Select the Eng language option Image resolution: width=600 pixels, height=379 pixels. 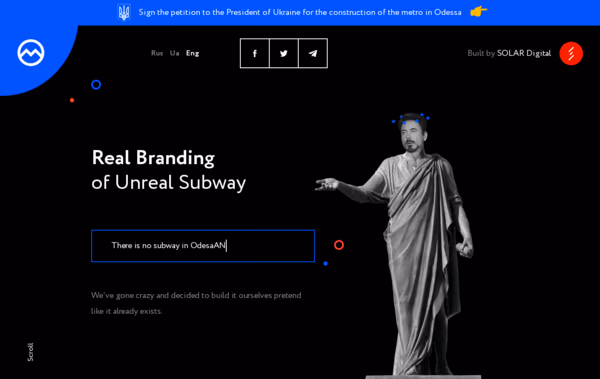click(192, 53)
